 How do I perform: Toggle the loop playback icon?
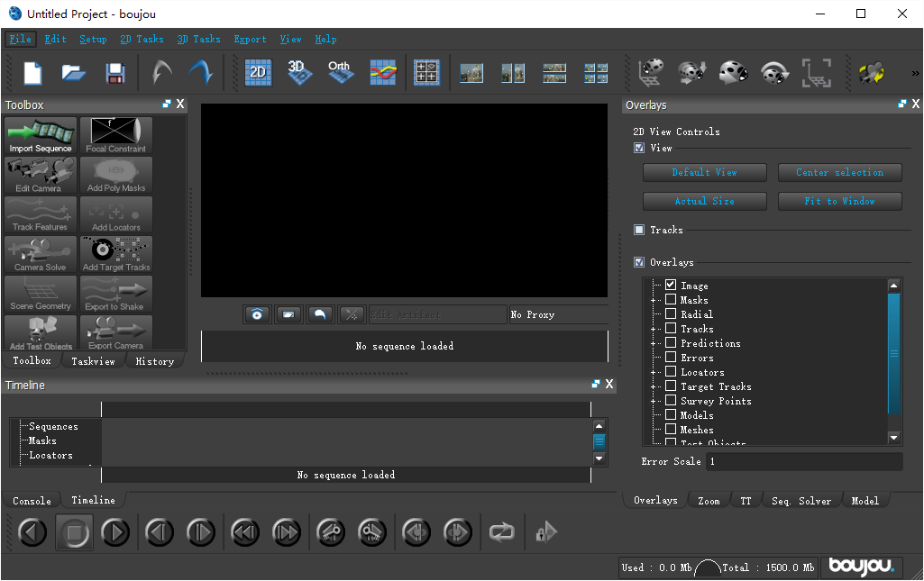click(501, 532)
